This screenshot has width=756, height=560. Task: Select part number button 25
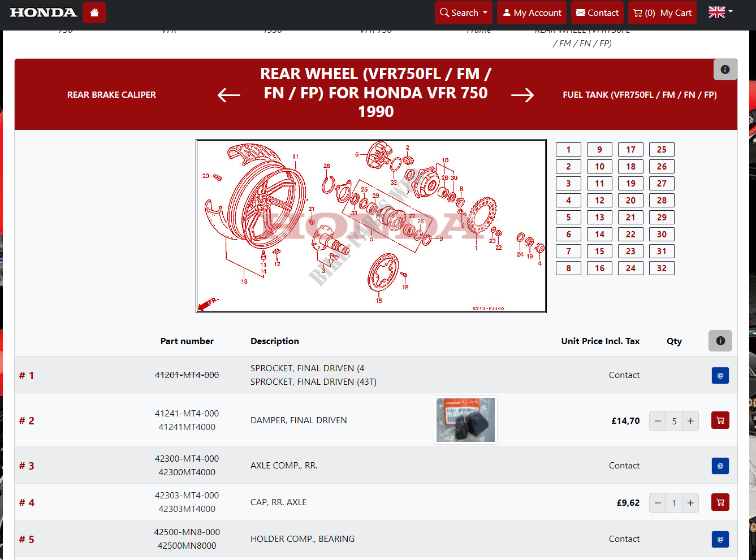pos(662,150)
